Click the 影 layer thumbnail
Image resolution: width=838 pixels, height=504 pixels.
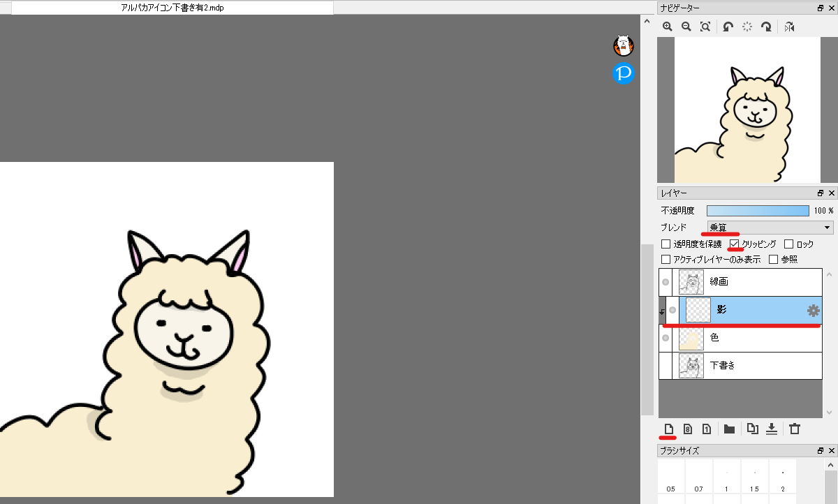[698, 310]
